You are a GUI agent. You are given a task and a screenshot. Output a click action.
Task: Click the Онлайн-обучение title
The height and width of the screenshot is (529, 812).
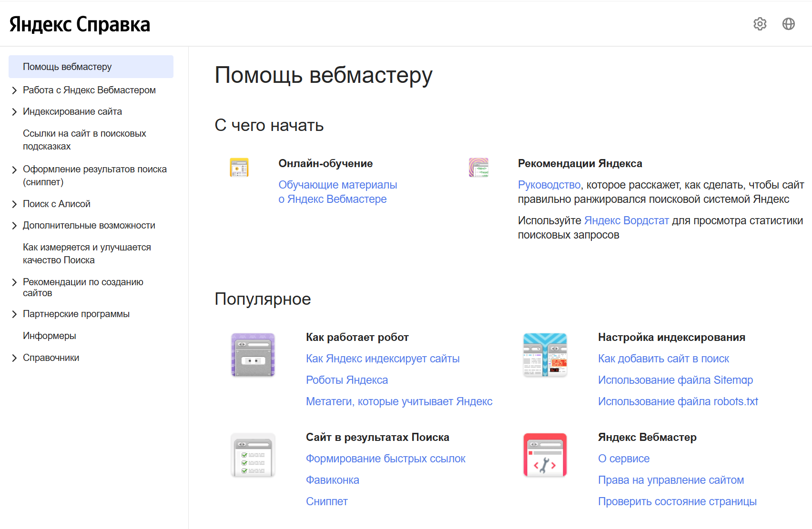[x=325, y=163]
